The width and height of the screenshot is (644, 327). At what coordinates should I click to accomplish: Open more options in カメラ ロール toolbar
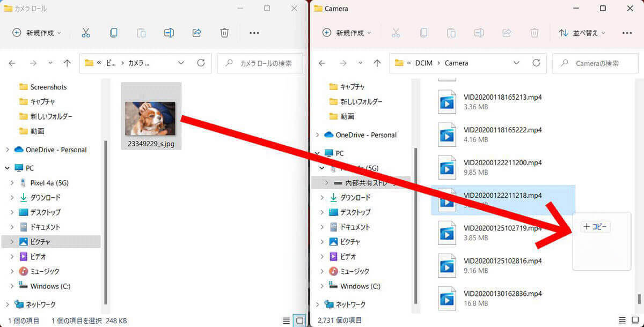coord(254,33)
